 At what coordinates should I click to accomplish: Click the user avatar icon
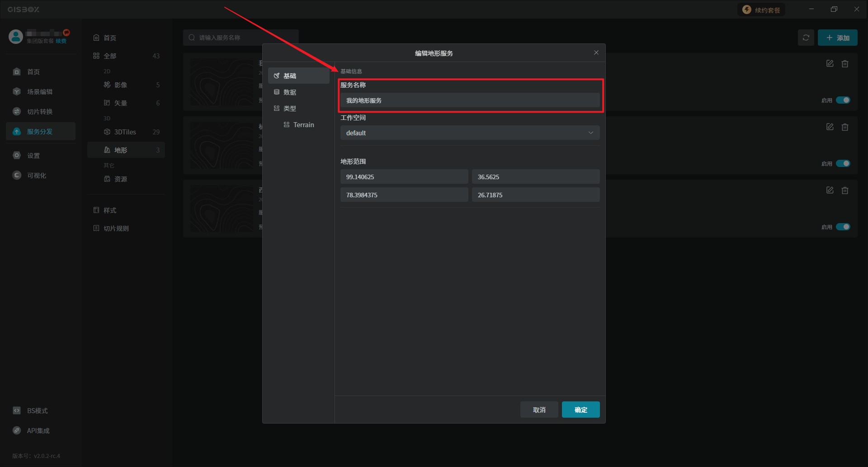pos(16,37)
